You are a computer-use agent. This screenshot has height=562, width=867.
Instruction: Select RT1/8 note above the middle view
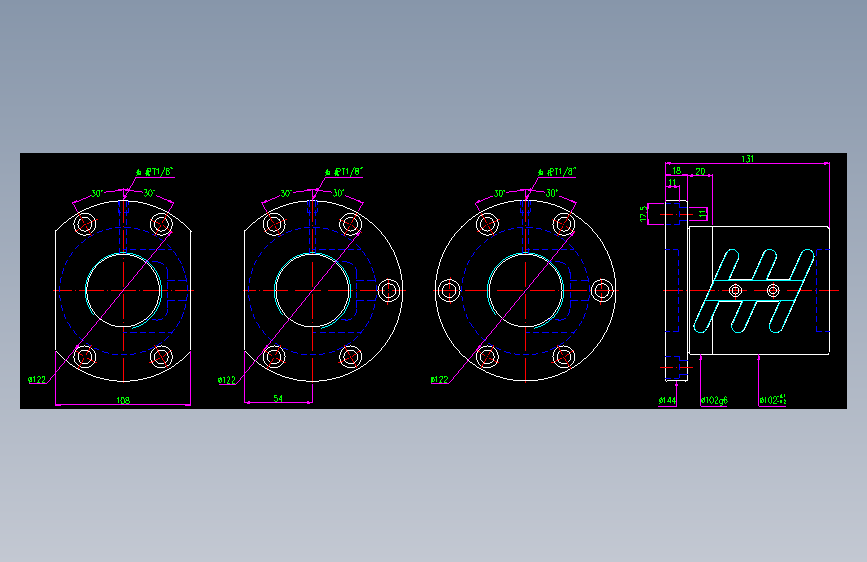pos(344,172)
